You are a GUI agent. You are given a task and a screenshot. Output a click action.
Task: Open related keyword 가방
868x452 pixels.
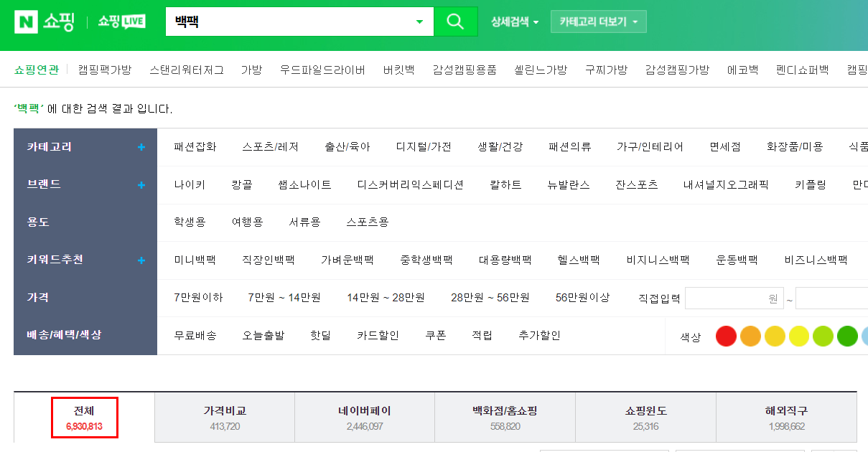point(251,70)
